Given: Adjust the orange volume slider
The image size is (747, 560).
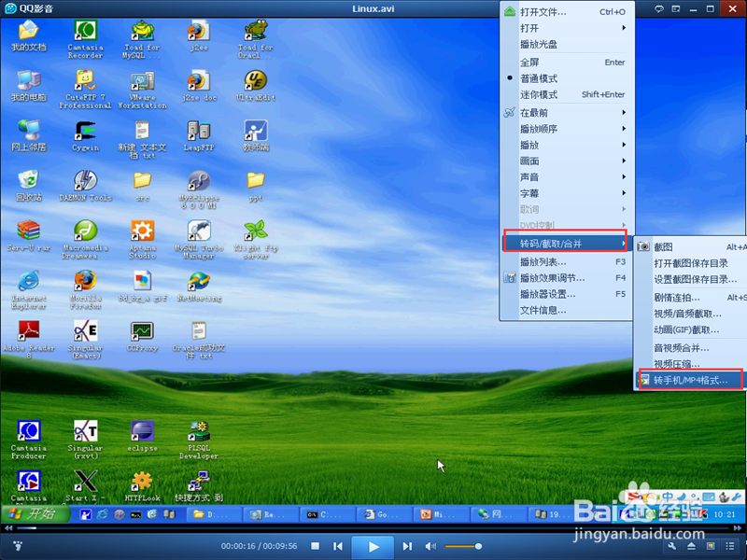Looking at the screenshot, I should tap(463, 546).
